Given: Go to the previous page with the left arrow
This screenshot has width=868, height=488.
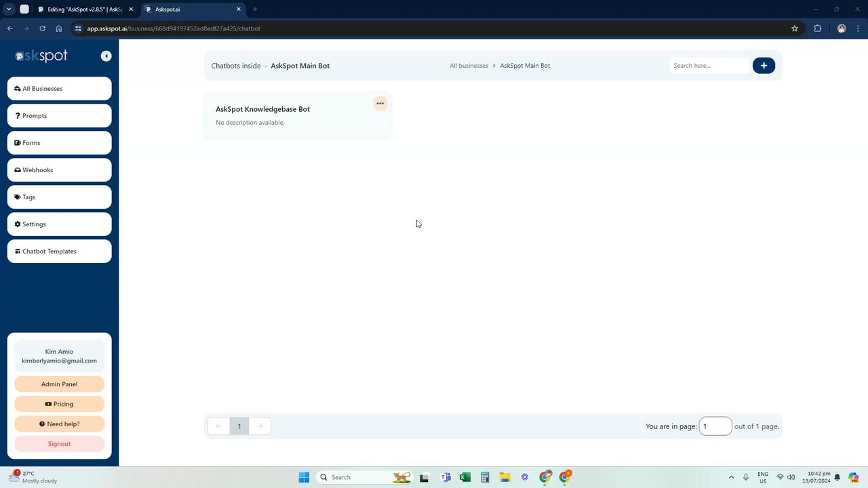Looking at the screenshot, I should pyautogui.click(x=218, y=426).
